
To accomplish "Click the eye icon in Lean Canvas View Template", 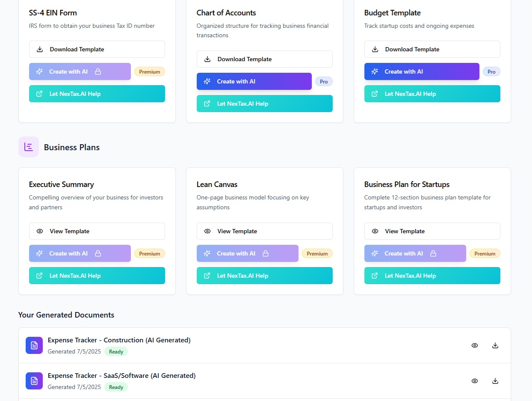I will [x=207, y=231].
